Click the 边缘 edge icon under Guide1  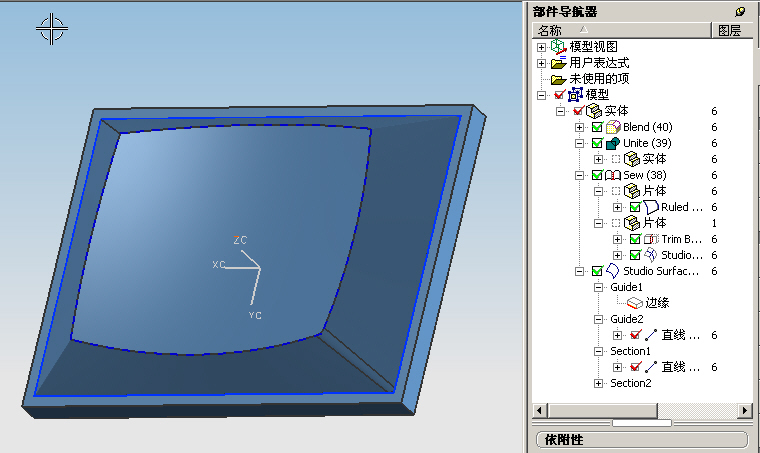[634, 303]
